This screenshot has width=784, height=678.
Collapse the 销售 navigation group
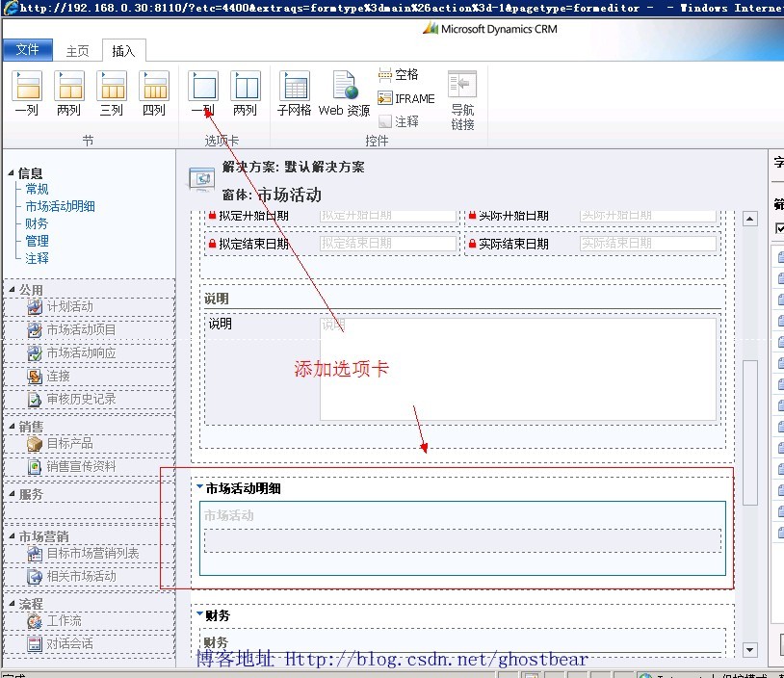(12, 426)
